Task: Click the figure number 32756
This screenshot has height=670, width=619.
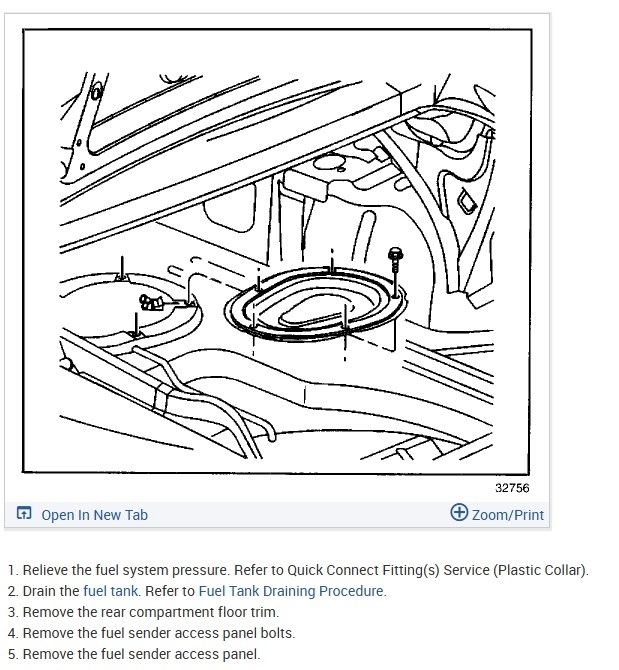Action: pyautogui.click(x=512, y=488)
